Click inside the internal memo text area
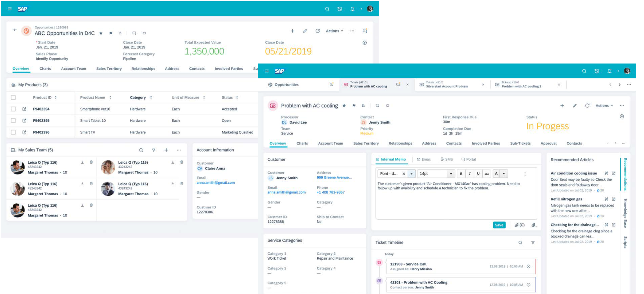The image size is (644, 294). [x=456, y=201]
